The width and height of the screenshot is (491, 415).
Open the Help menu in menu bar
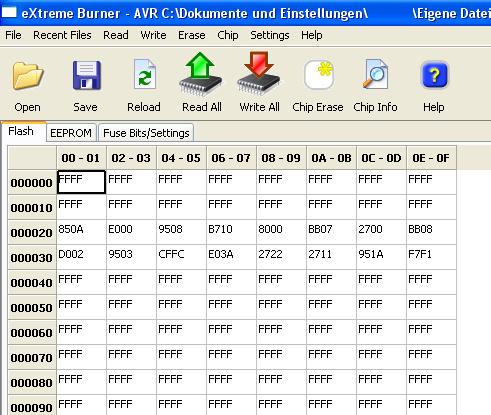[x=312, y=35]
